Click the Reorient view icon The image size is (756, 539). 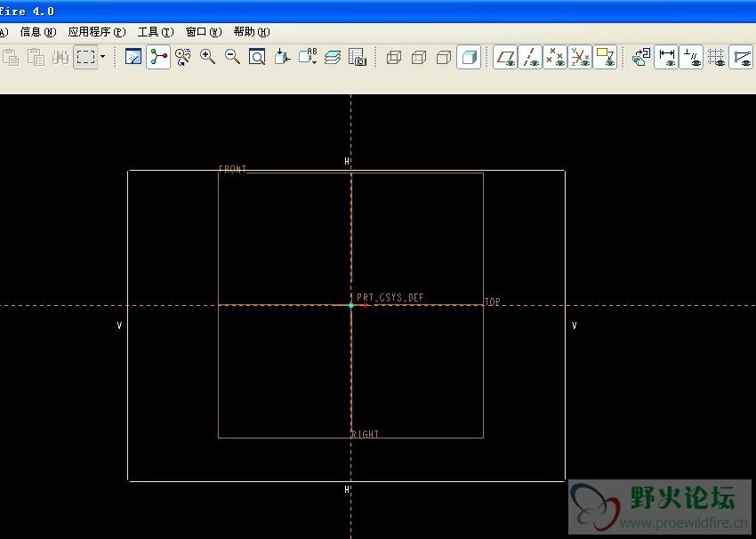pos(282,57)
